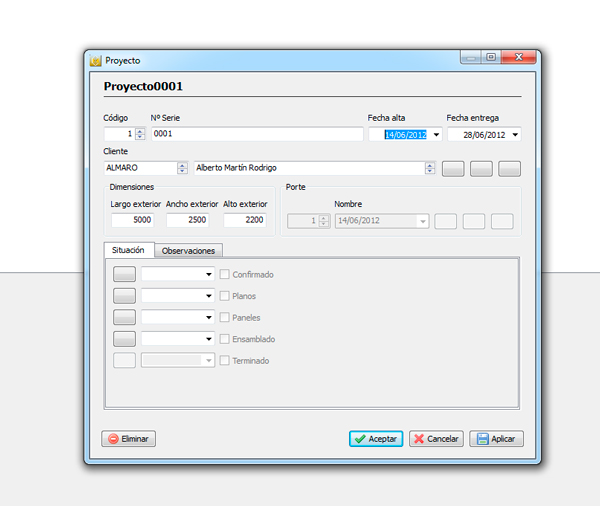Screen dimensions: 600x506
Task: Click the Código spinner arrows
Action: tap(140, 134)
